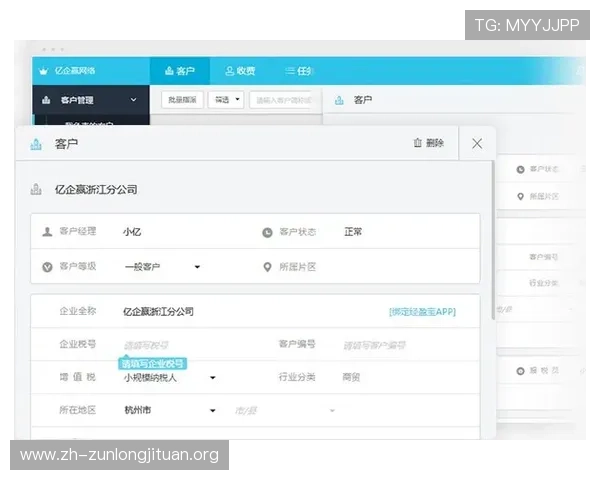Click the 删除 delete label in dialog header

435,143
